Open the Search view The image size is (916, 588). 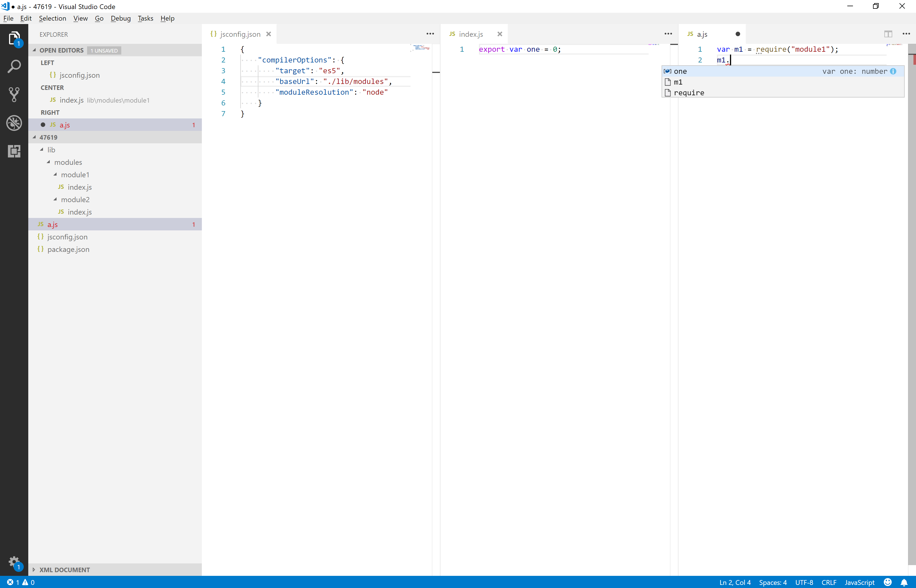[14, 66]
